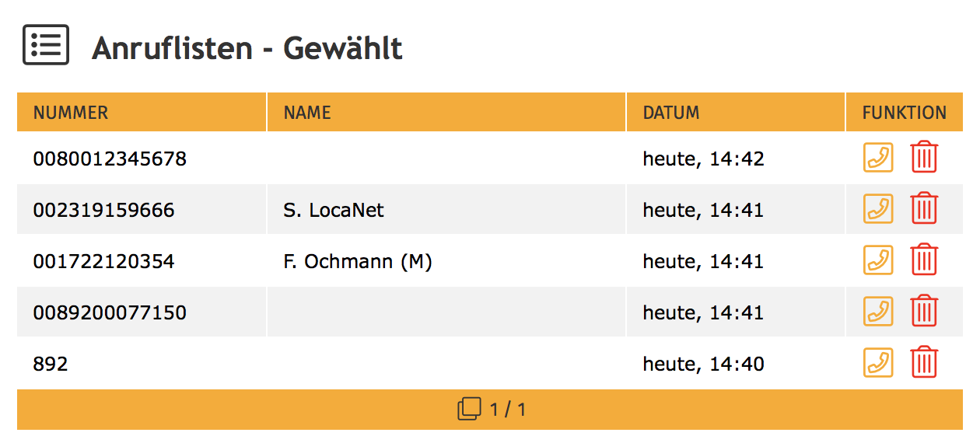
Task: Dial S. LocaNet using phone icon
Action: 878,209
